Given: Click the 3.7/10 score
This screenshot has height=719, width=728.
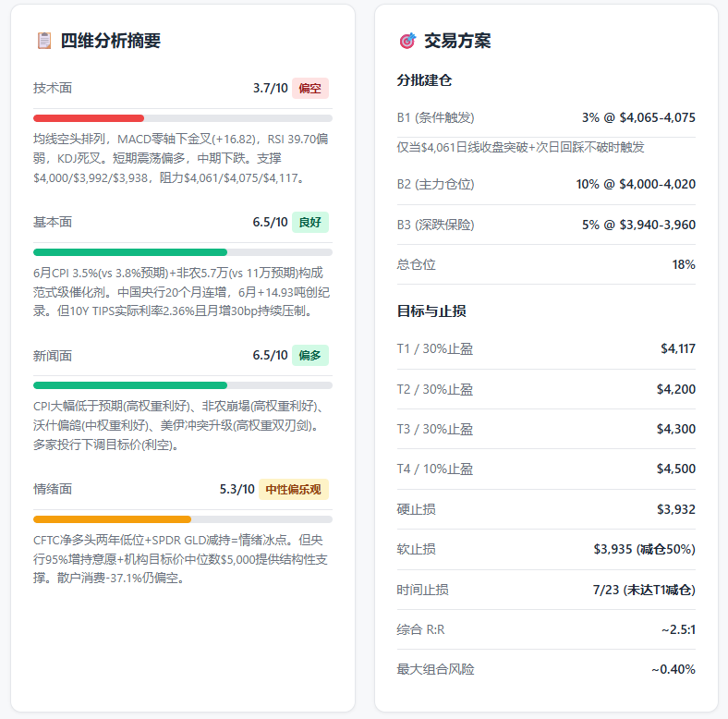Looking at the screenshot, I should (x=270, y=88).
